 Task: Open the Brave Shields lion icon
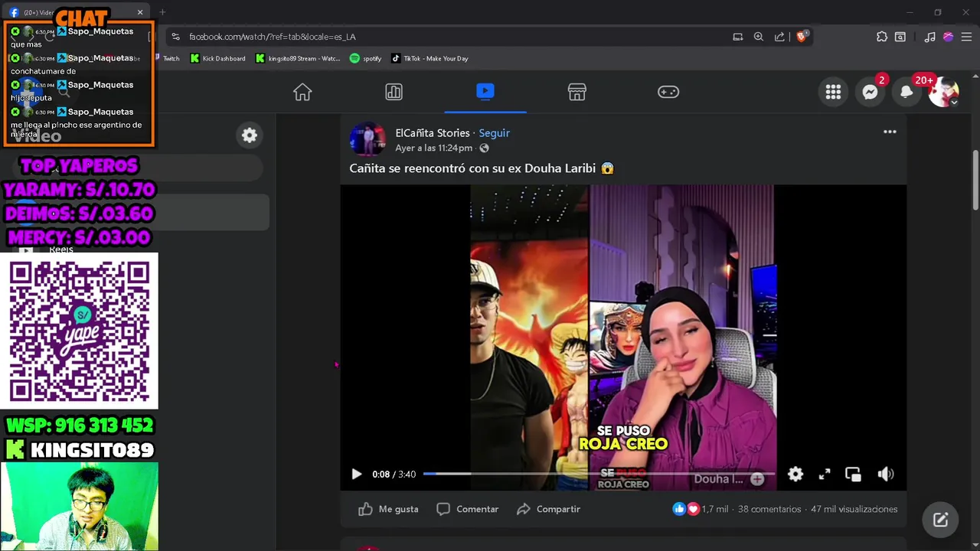click(x=802, y=37)
